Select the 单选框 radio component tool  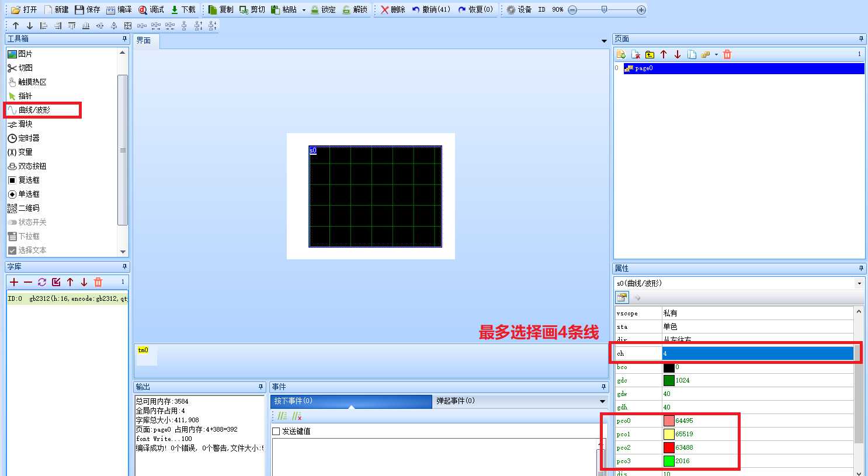(24, 194)
